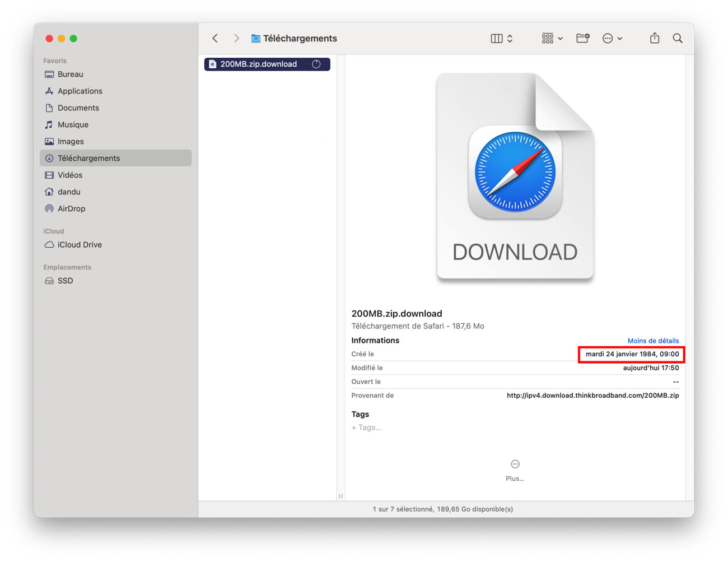Open the group-by grid dropdown
This screenshot has width=728, height=562.
point(552,38)
